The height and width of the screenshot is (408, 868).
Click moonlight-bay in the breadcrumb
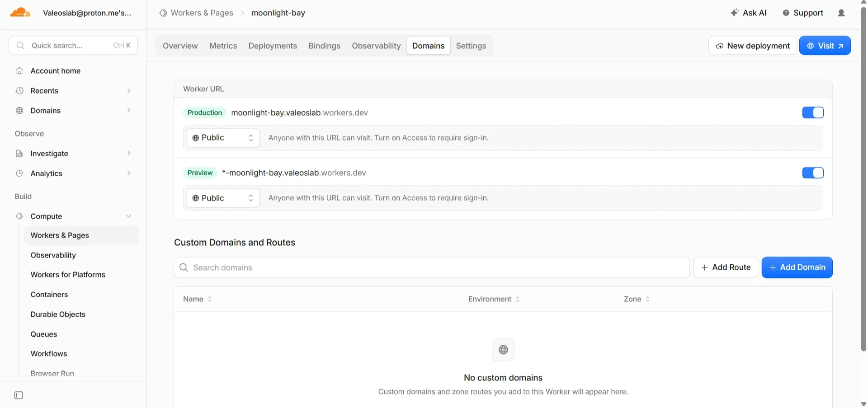pyautogui.click(x=278, y=13)
